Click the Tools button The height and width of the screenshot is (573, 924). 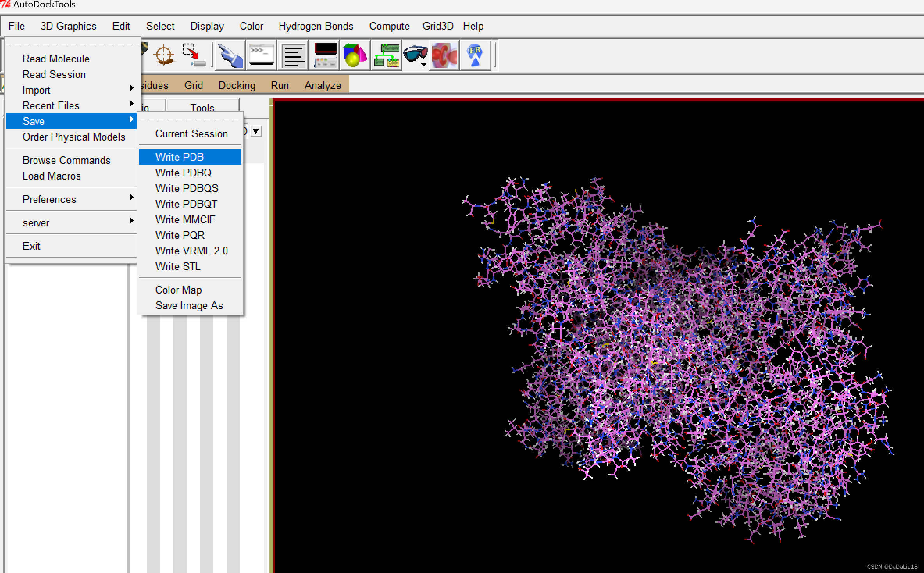[x=202, y=107]
